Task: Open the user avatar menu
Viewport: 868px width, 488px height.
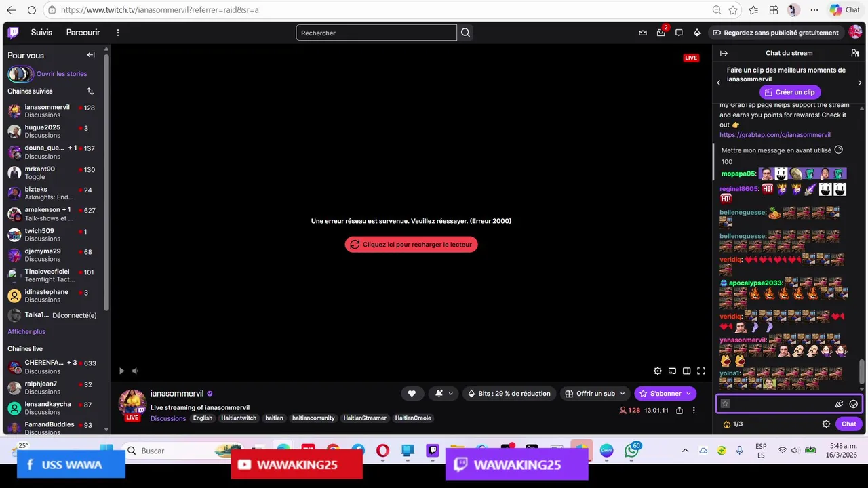Action: point(855,33)
